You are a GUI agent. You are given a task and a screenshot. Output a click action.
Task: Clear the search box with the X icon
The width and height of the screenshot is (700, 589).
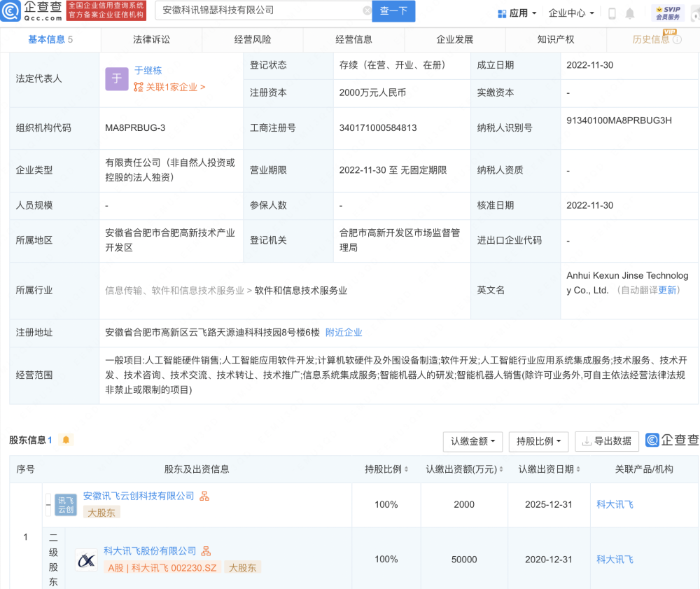[x=367, y=11]
